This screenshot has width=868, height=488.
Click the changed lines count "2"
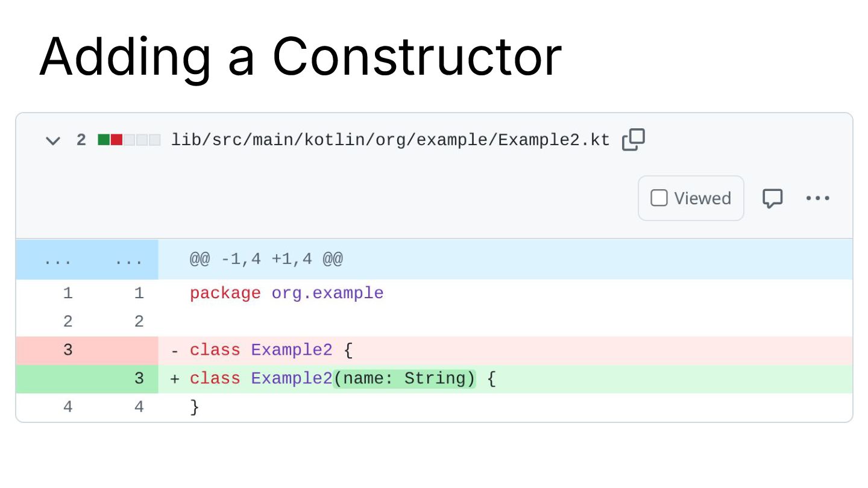(81, 140)
